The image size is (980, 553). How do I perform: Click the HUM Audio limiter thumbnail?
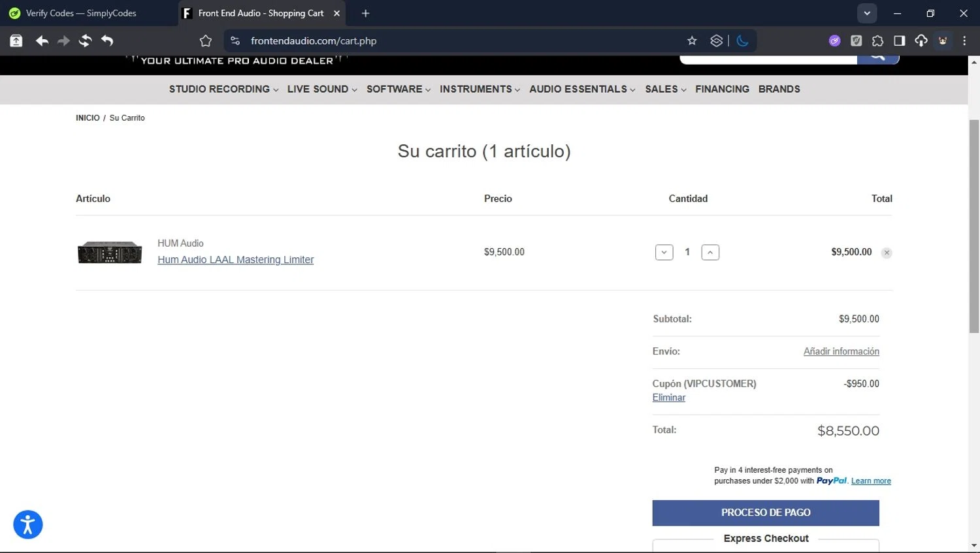pos(110,252)
